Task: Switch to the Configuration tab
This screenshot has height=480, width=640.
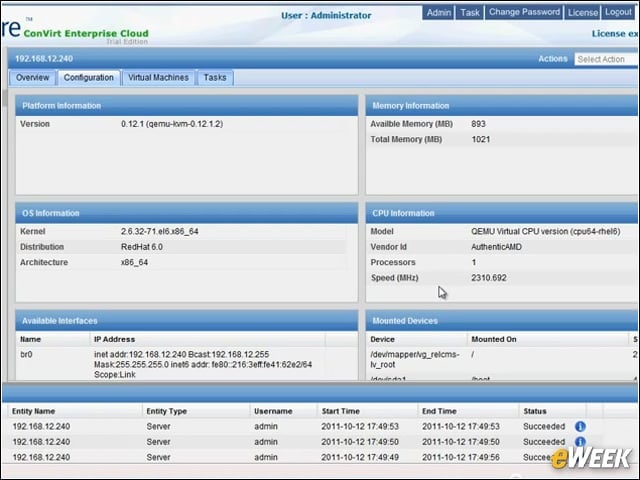Action: 89,78
